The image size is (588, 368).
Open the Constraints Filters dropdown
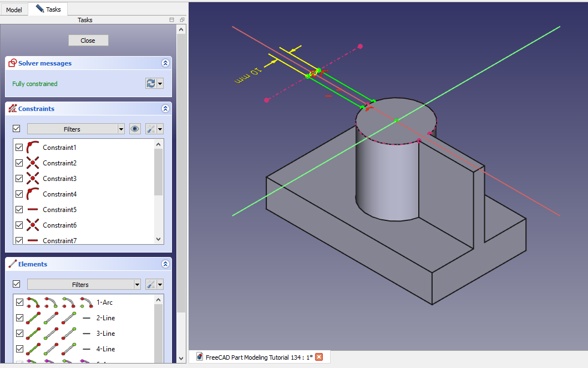pos(75,129)
